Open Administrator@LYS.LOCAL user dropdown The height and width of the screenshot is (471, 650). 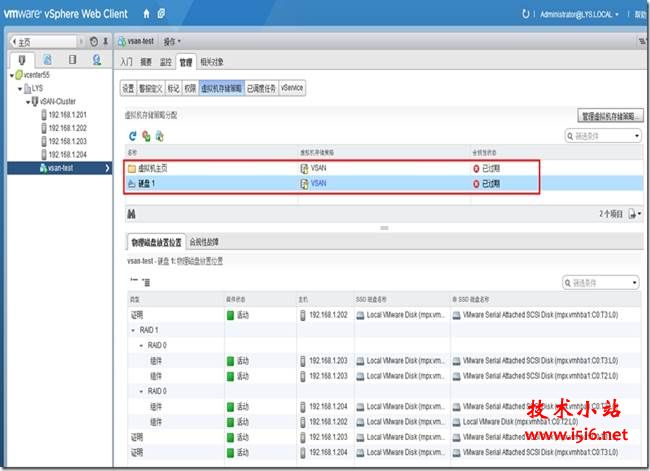point(579,15)
